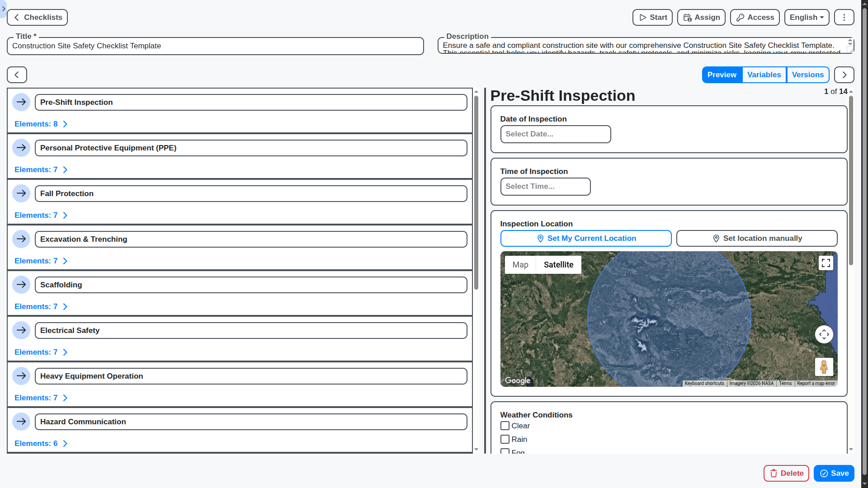The image size is (868, 488).
Task: Expand Elements: 8 under Pre-Shift Inspection
Action: (41, 124)
